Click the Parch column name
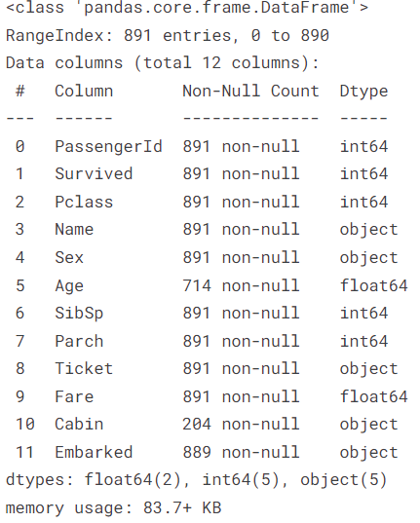The height and width of the screenshot is (523, 420). click(79, 342)
